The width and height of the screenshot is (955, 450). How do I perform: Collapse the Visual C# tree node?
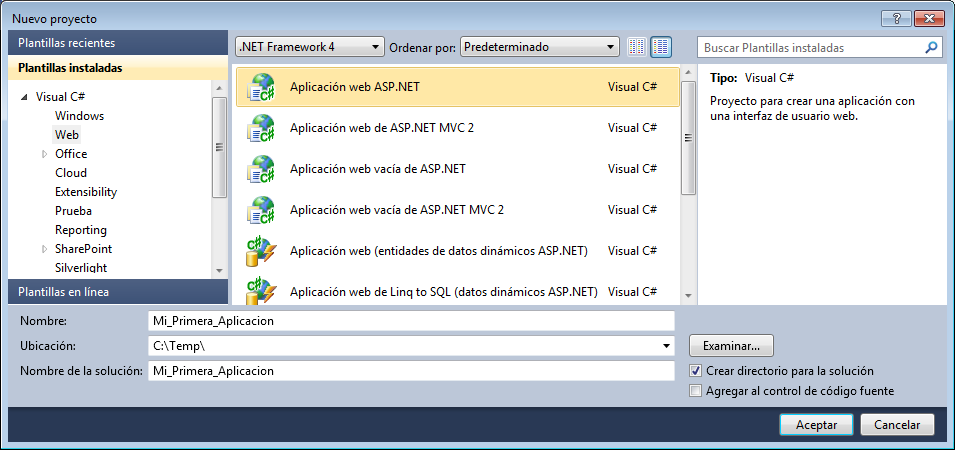coord(24,97)
